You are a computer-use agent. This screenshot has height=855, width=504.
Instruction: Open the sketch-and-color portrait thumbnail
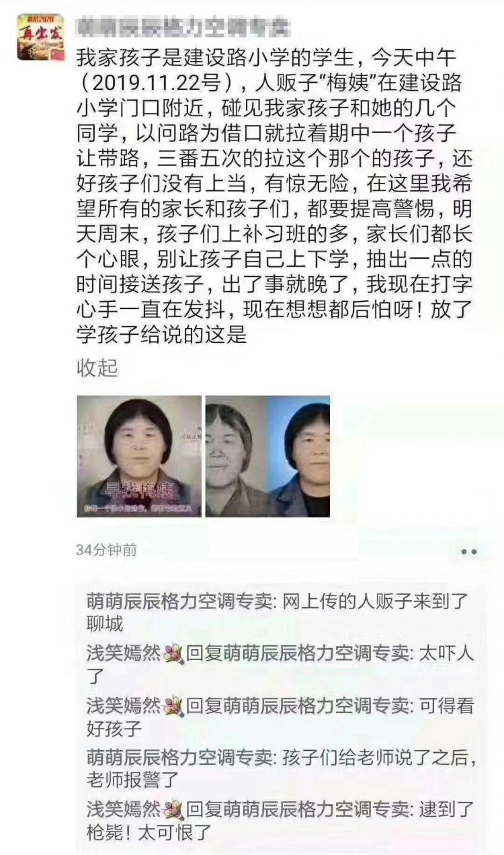point(267,456)
